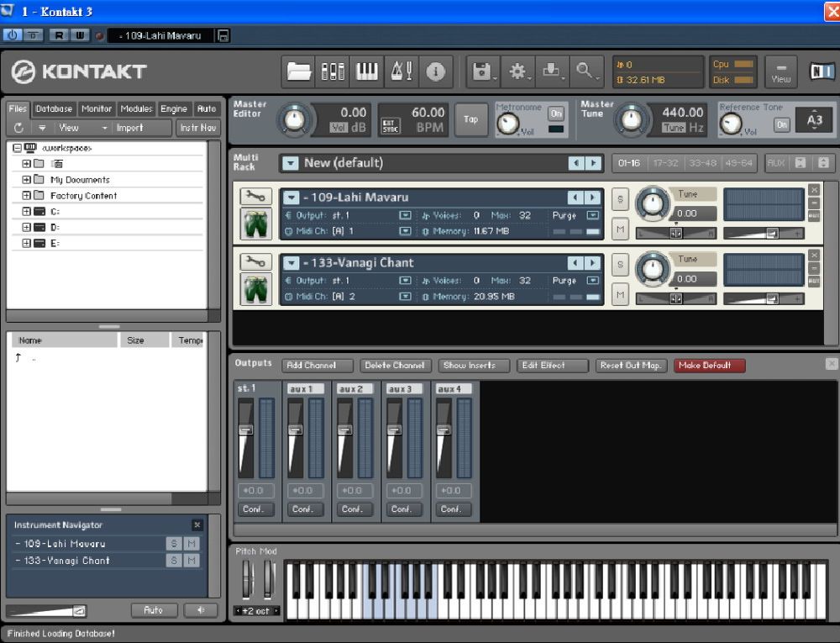Viewport: 840px width, 643px height.
Task: Open Midi Ch dropdown for 133-Vanagi Chant
Action: click(406, 297)
